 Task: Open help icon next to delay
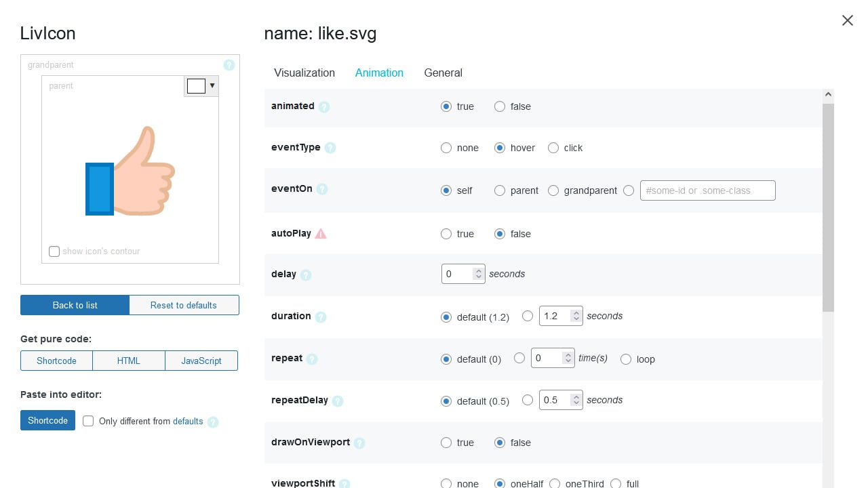(x=306, y=275)
